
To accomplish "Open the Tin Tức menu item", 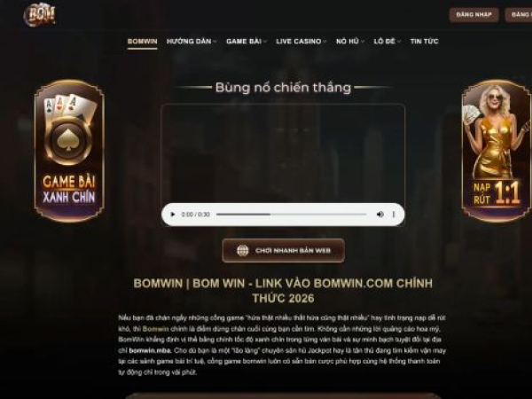I will 424,42.
